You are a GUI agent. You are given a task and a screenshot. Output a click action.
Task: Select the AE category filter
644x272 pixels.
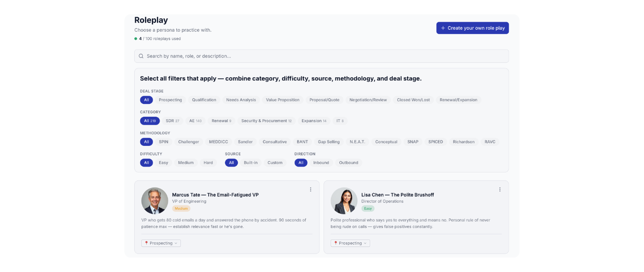[x=196, y=121]
